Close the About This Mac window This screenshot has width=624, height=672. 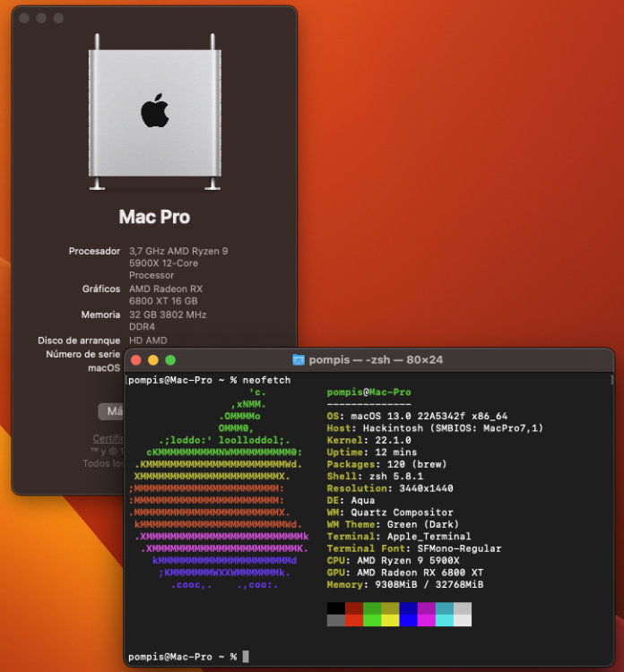click(24, 18)
